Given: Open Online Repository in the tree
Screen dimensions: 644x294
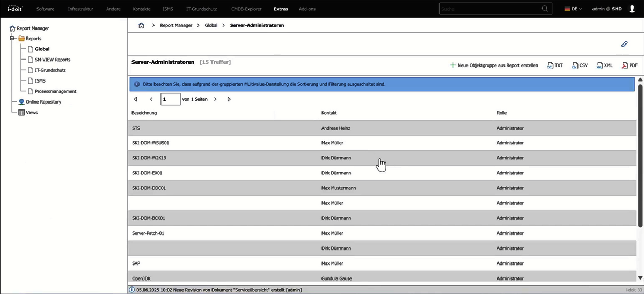Looking at the screenshot, I should tap(43, 102).
